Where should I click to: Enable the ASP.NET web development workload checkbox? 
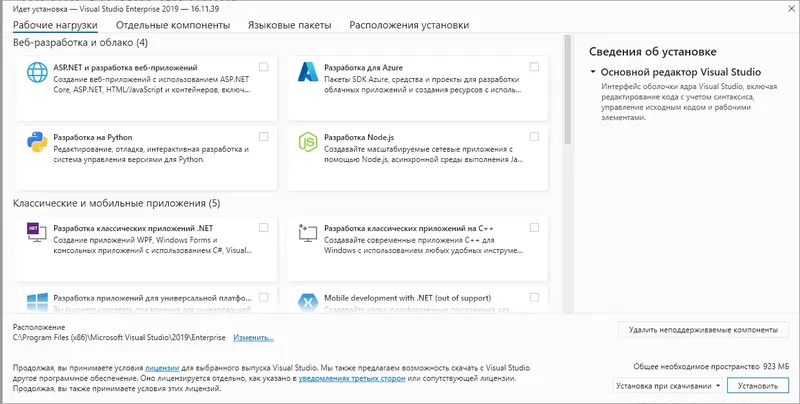tap(263, 67)
